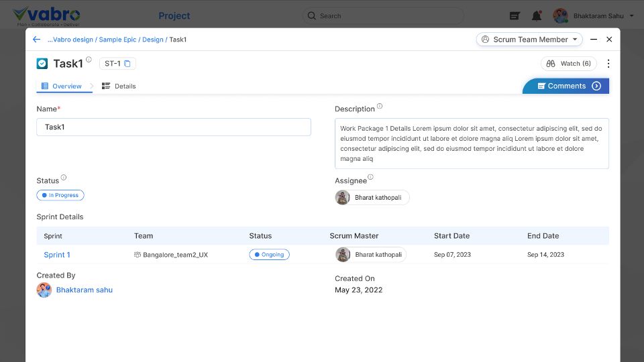
Task: Open the three-dot more options menu
Action: tap(608, 64)
